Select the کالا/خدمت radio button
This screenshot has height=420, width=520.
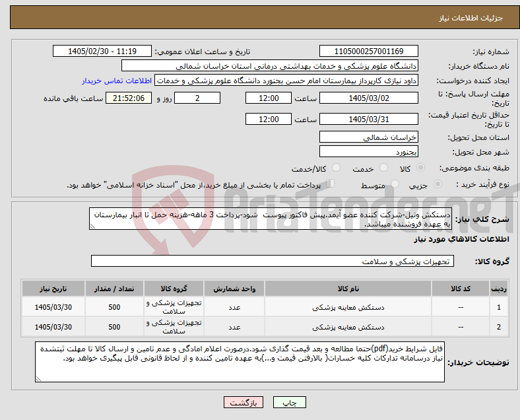pyautogui.click(x=336, y=168)
